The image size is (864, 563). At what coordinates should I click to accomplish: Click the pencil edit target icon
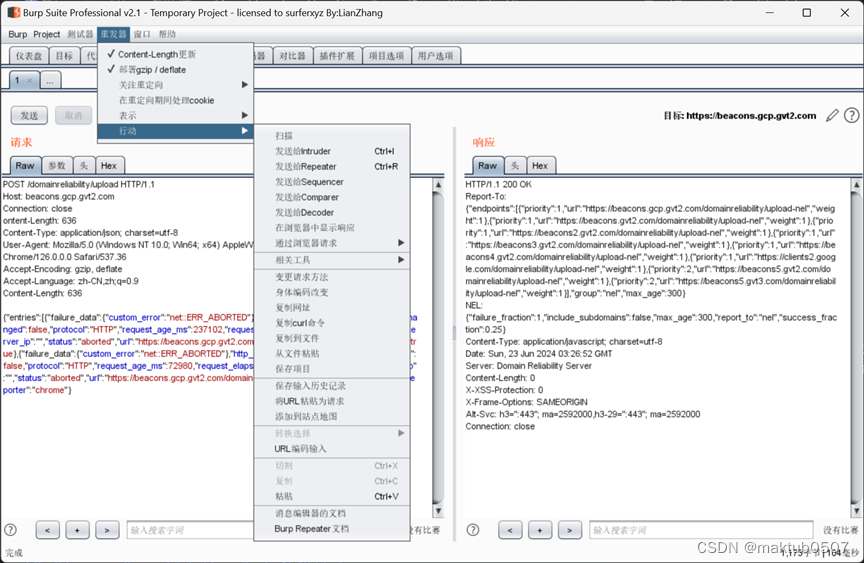point(832,115)
